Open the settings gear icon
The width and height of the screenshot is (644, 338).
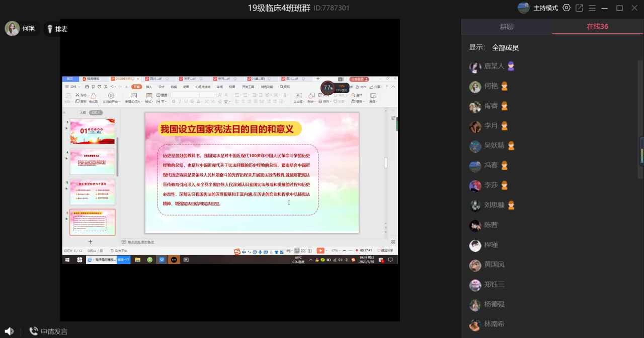click(x=567, y=8)
